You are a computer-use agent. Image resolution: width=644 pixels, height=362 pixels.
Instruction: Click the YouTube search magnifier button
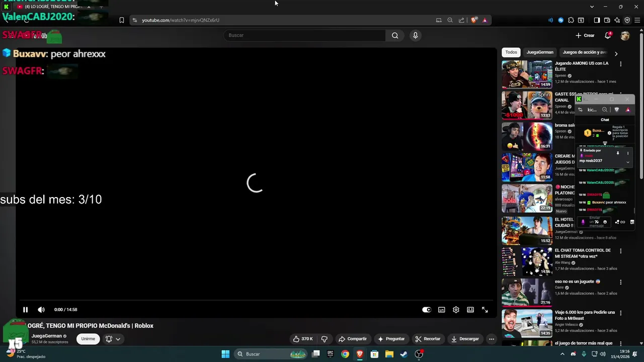point(395,35)
